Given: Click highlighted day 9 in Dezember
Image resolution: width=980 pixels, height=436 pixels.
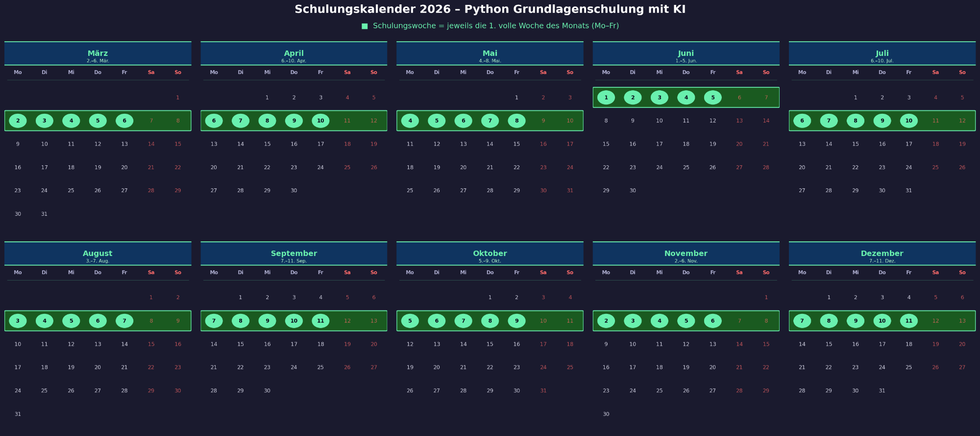Looking at the screenshot, I should pyautogui.click(x=856, y=321).
